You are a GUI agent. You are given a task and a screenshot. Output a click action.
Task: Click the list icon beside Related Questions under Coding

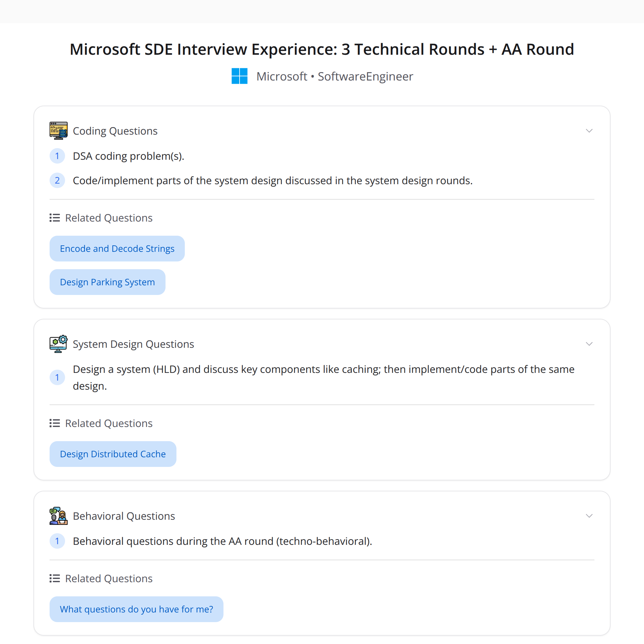(55, 218)
